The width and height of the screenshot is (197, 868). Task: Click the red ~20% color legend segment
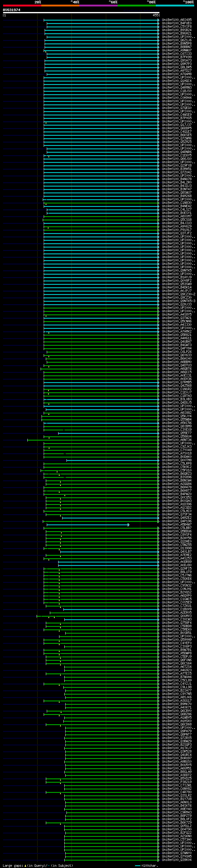click(x=22, y=6)
